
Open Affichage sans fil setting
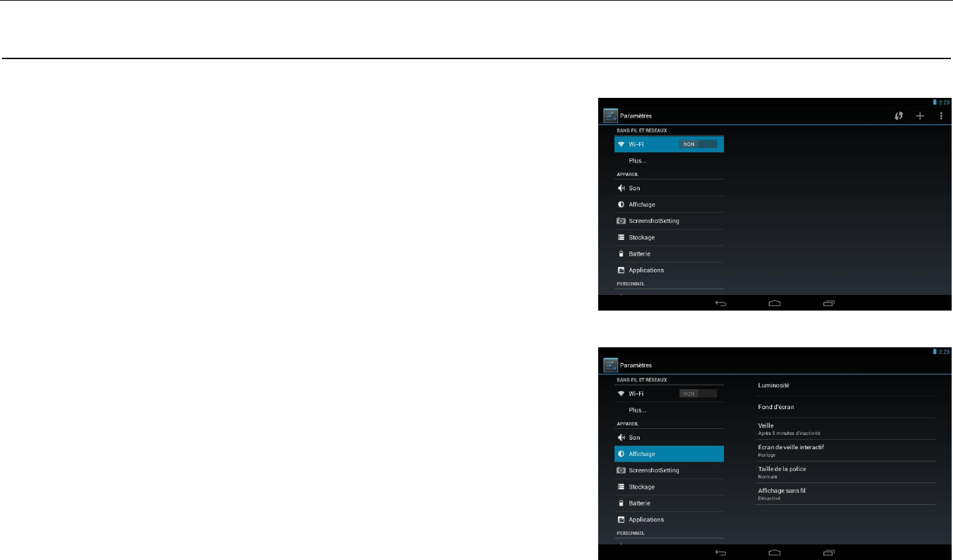(x=846, y=494)
